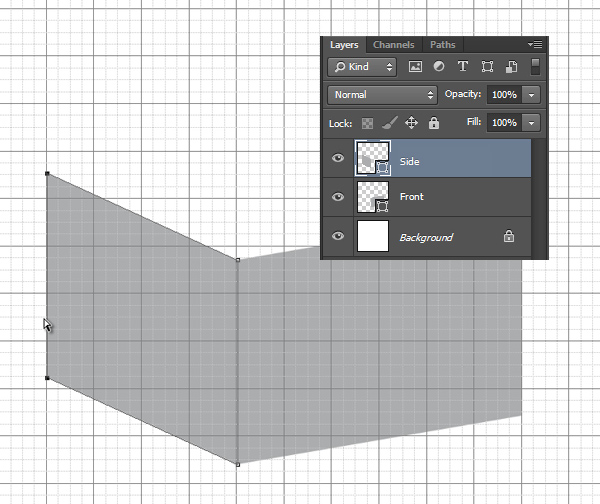Hide the Front layer

(338, 197)
